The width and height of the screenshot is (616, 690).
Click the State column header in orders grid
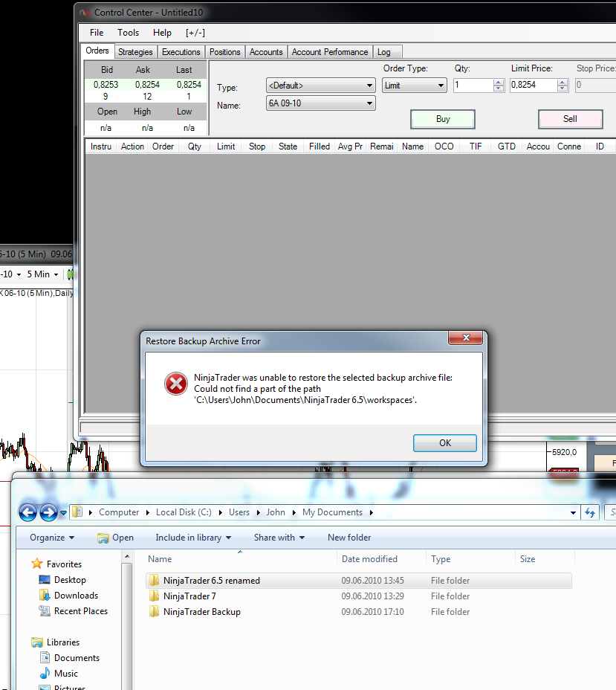(288, 146)
